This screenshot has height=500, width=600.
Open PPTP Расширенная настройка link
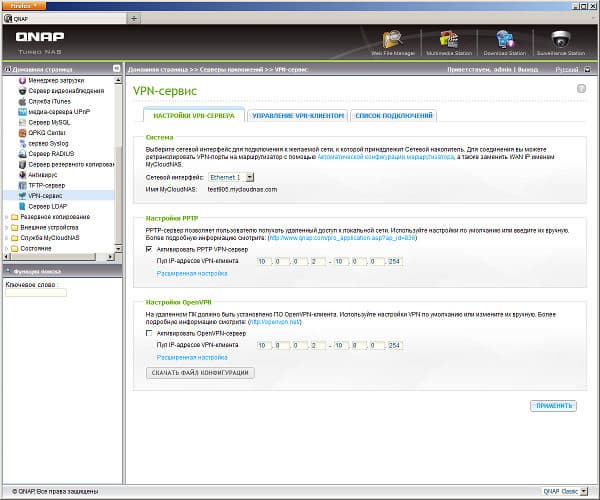[x=192, y=274]
